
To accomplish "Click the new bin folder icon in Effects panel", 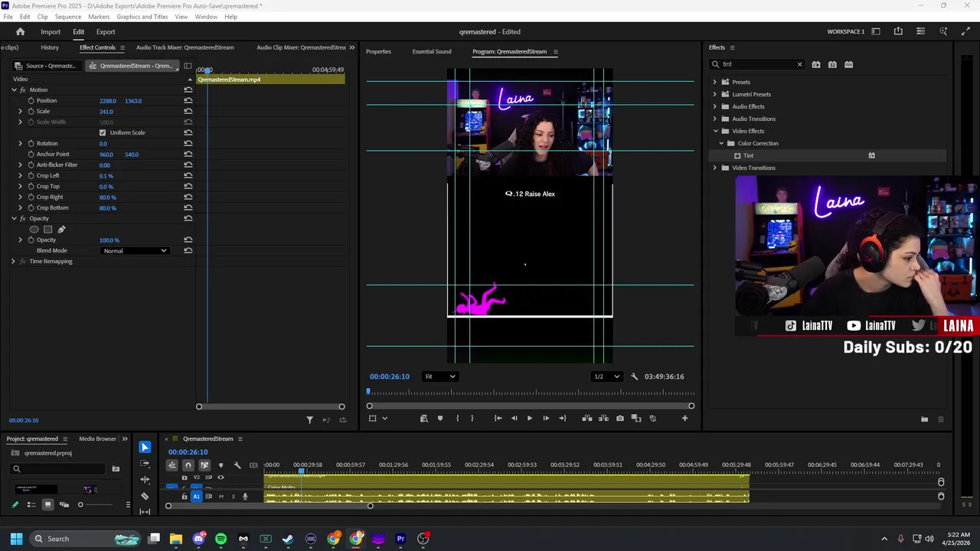I will (924, 419).
